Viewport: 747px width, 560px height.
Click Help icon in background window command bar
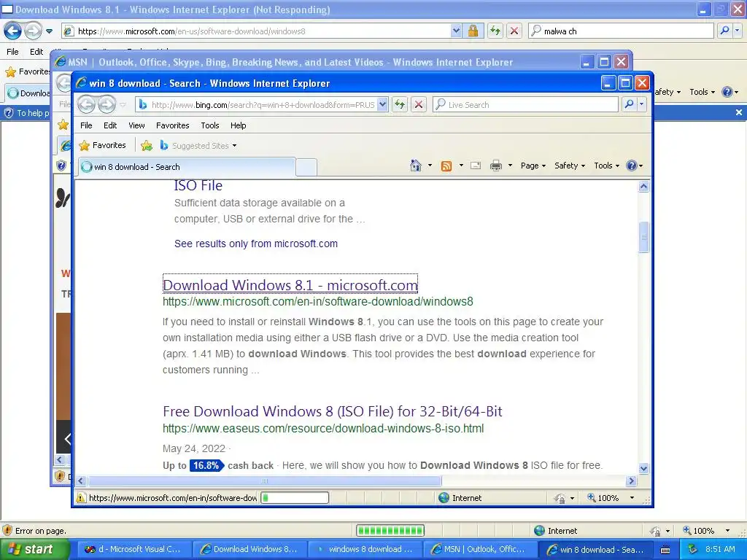(x=727, y=92)
